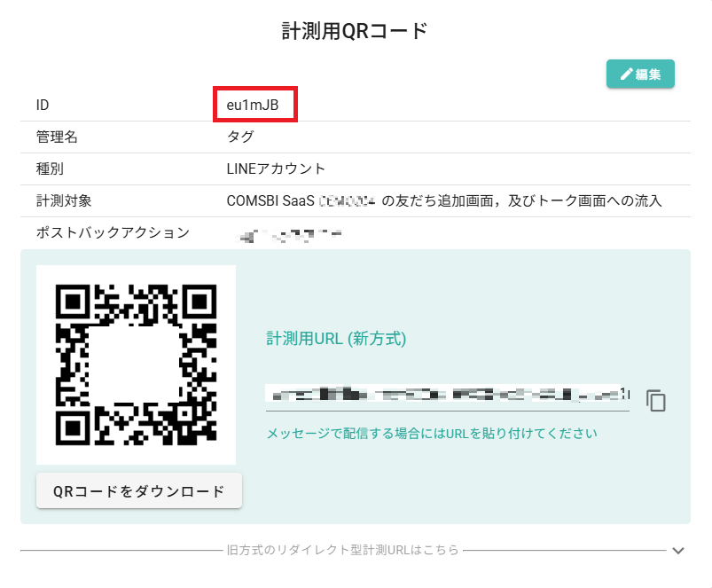Viewport: 712px width, 588px height.
Task: Click the pencil icon on the 編集 button
Action: [626, 74]
